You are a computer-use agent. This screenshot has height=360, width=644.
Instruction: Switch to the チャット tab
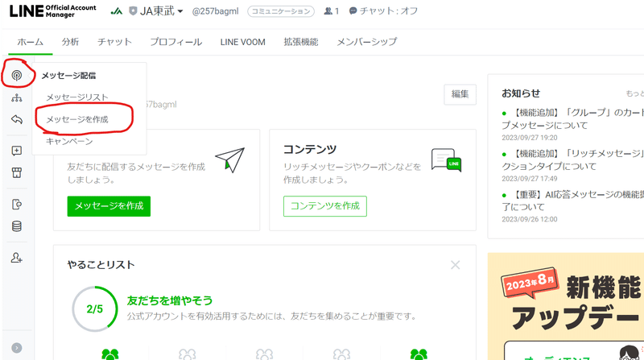[114, 42]
